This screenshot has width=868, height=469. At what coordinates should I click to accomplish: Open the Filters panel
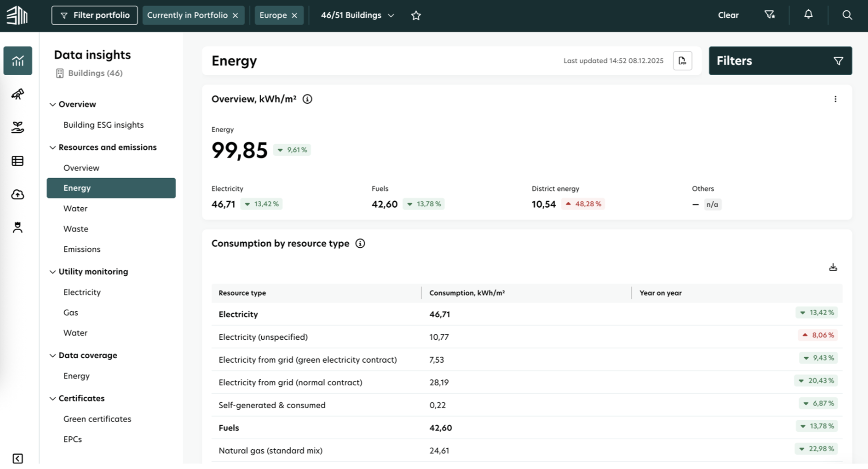pos(780,60)
